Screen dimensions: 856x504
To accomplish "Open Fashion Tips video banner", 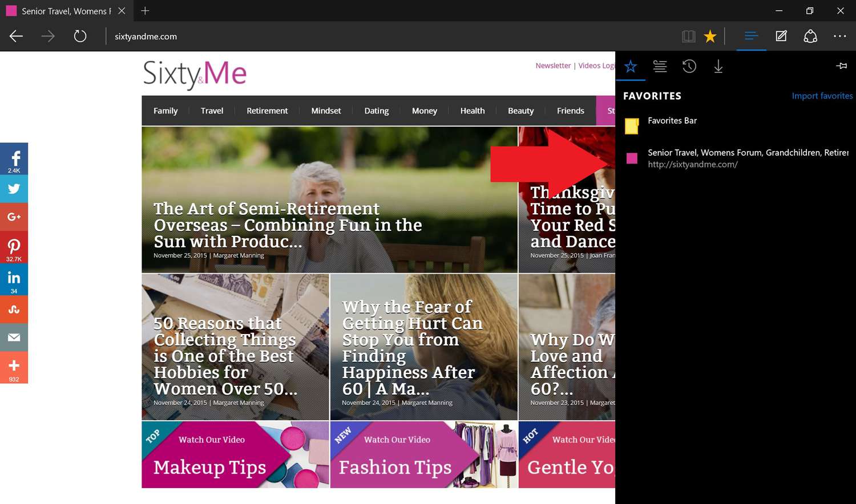I will click(x=424, y=455).
